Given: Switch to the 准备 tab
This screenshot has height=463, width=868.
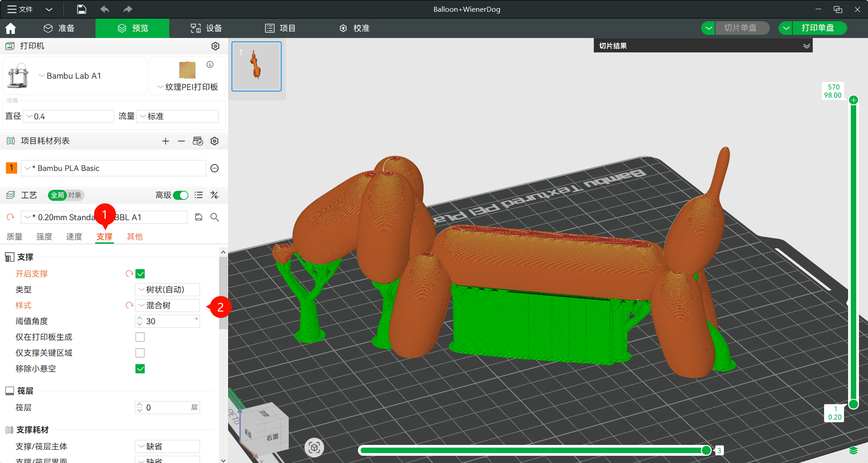Looking at the screenshot, I should coord(59,28).
